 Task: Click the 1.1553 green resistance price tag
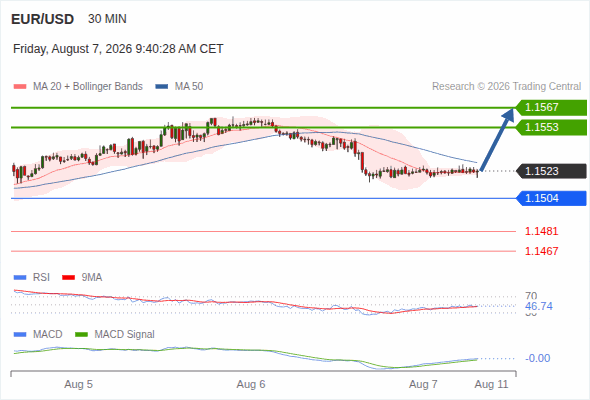(551, 128)
